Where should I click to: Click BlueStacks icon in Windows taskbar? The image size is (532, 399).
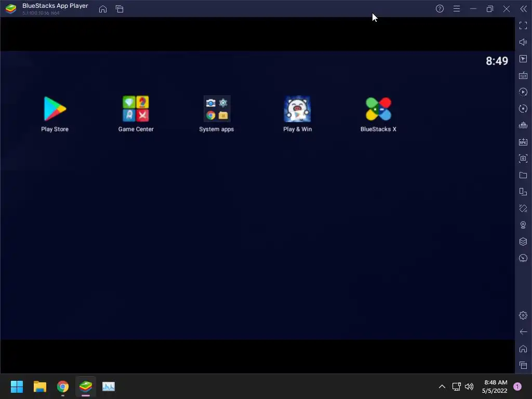[x=86, y=387]
